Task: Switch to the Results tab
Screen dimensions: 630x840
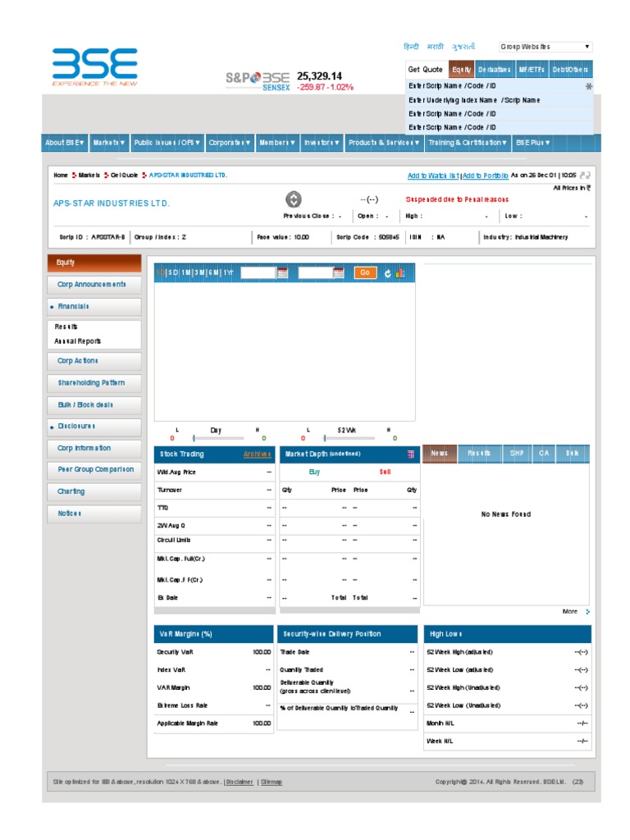Action: tap(479, 454)
